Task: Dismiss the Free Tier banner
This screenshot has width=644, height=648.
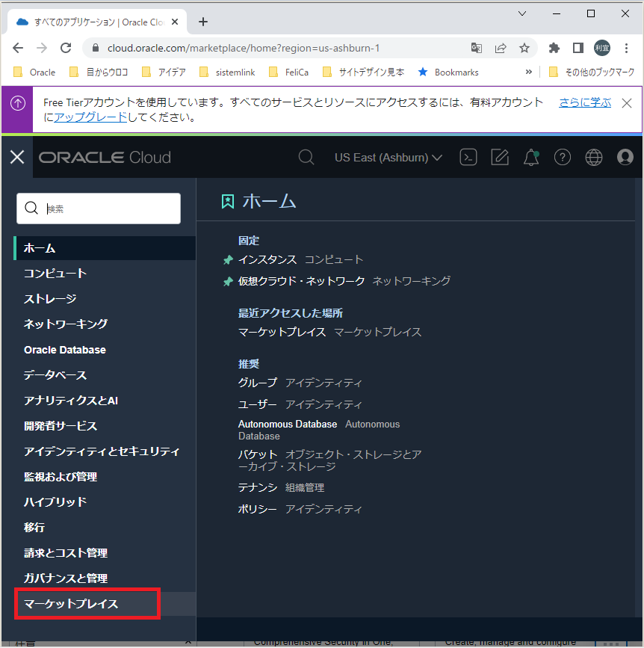Action: tap(627, 103)
